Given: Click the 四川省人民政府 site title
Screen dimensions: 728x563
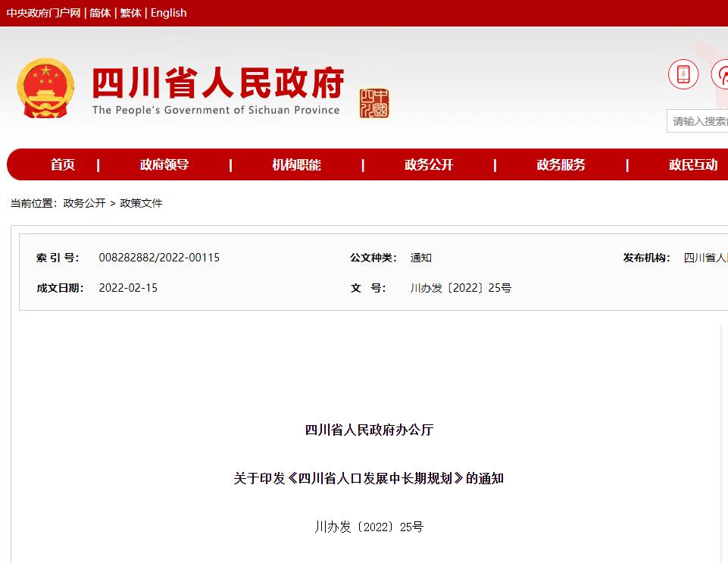Looking at the screenshot, I should (x=218, y=83).
